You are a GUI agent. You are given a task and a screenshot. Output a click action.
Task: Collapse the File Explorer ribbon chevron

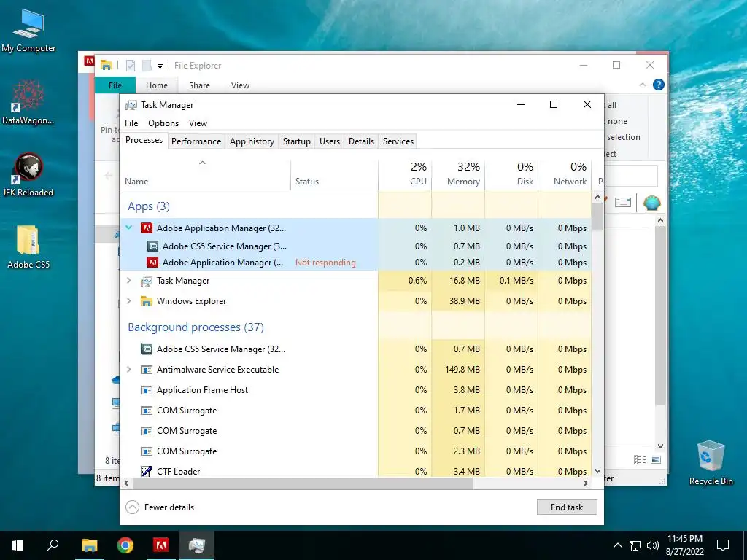[x=643, y=85]
